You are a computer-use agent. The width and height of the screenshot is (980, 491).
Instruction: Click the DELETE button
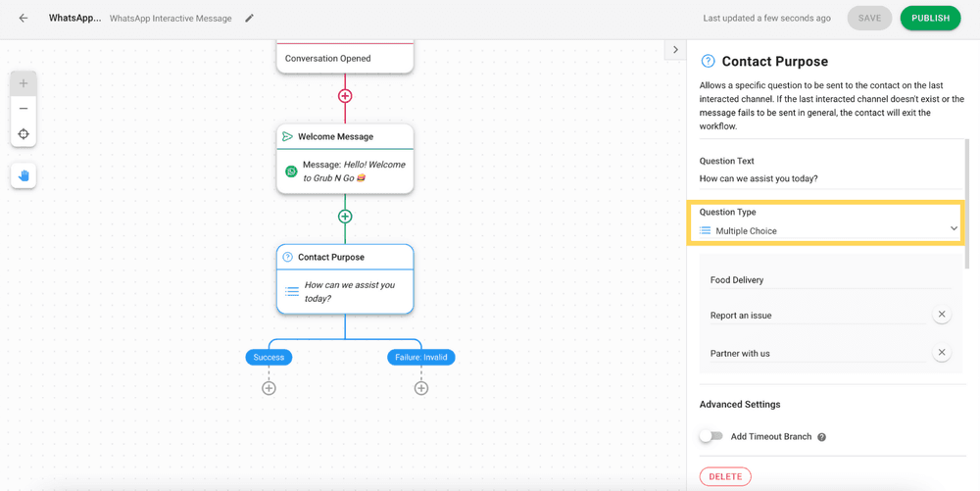click(725, 476)
